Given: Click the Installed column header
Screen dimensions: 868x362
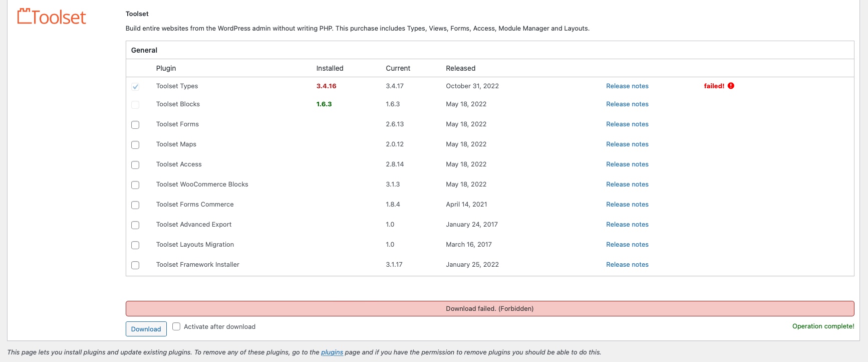Looking at the screenshot, I should [330, 68].
